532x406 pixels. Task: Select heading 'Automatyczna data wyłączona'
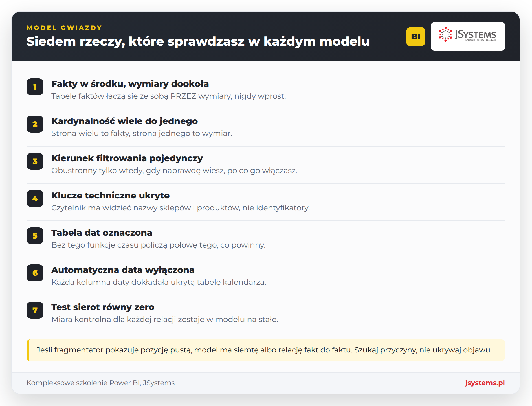[123, 270]
